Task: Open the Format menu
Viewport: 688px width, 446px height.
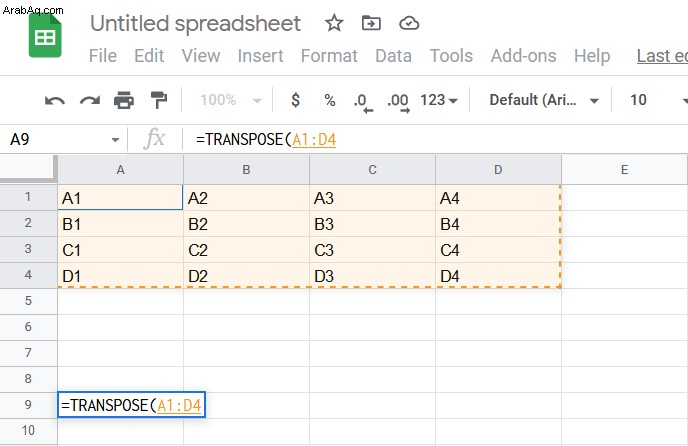Action: tap(329, 56)
